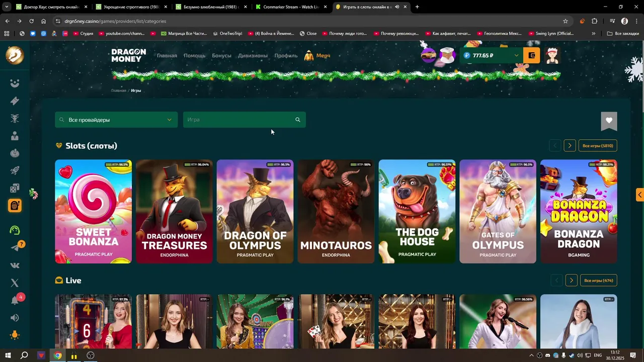This screenshot has height=362, width=644.
Task: Show hidden system tray icons
Action: click(x=532, y=355)
